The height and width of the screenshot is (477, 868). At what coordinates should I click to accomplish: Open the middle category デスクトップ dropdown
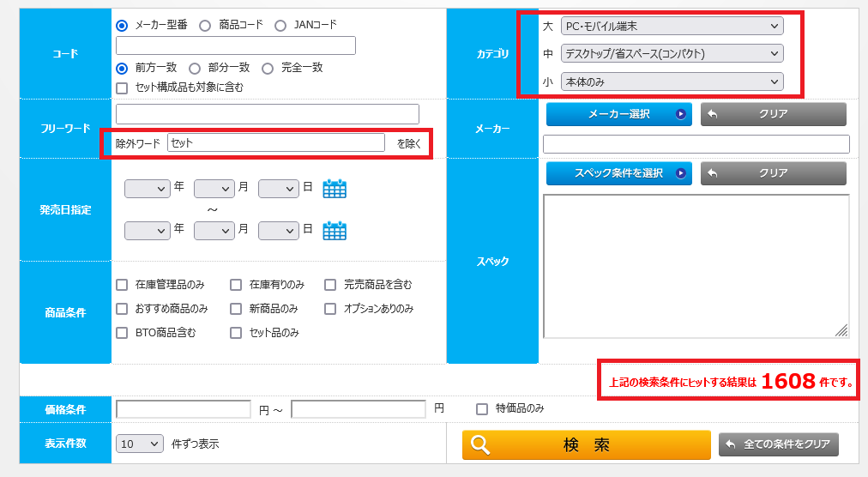tap(672, 54)
